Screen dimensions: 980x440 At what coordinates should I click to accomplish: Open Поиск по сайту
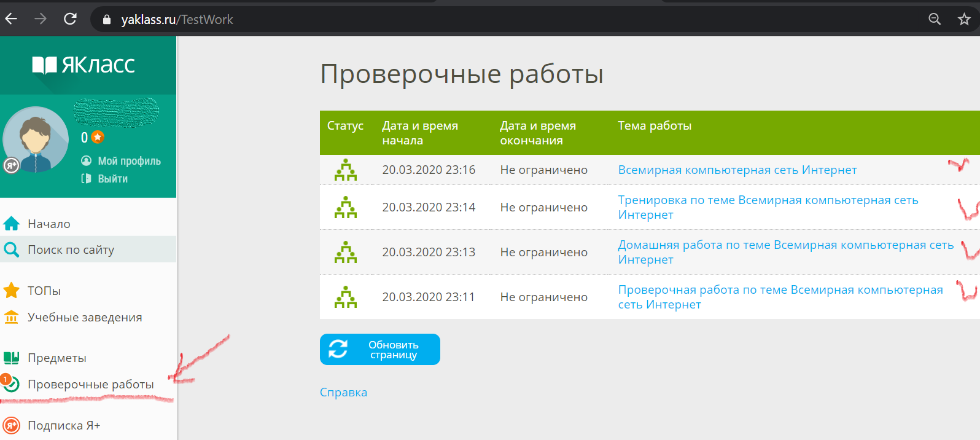pyautogui.click(x=71, y=249)
